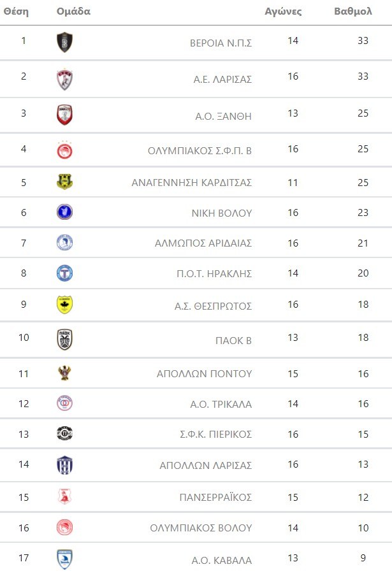Select the Α.Σ. ΘΕΣΠΡΩΤΟΣ yellow shield logo

(x=64, y=305)
